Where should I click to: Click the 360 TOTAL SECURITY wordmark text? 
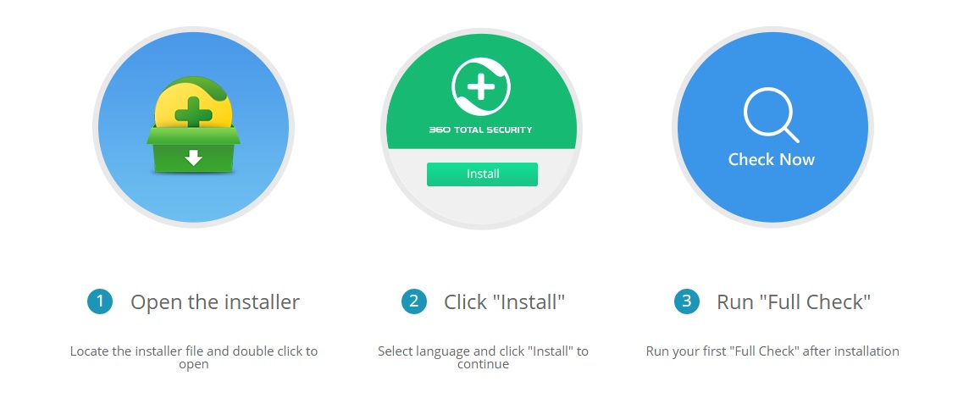pyautogui.click(x=480, y=130)
